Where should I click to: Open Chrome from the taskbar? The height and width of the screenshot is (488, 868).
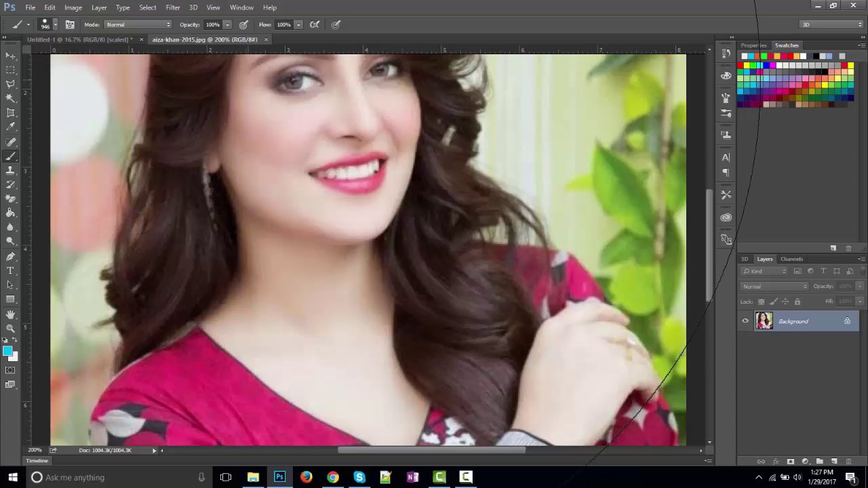pos(332,477)
